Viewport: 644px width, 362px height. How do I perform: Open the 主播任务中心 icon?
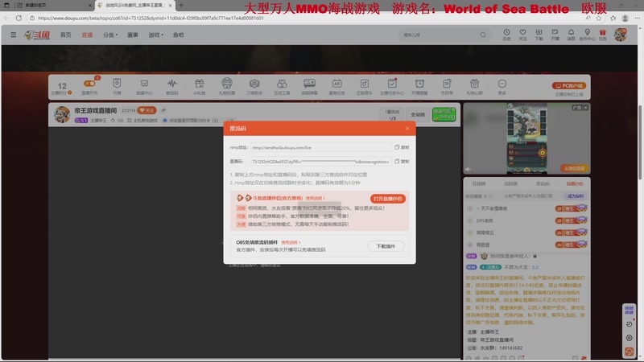392,87
